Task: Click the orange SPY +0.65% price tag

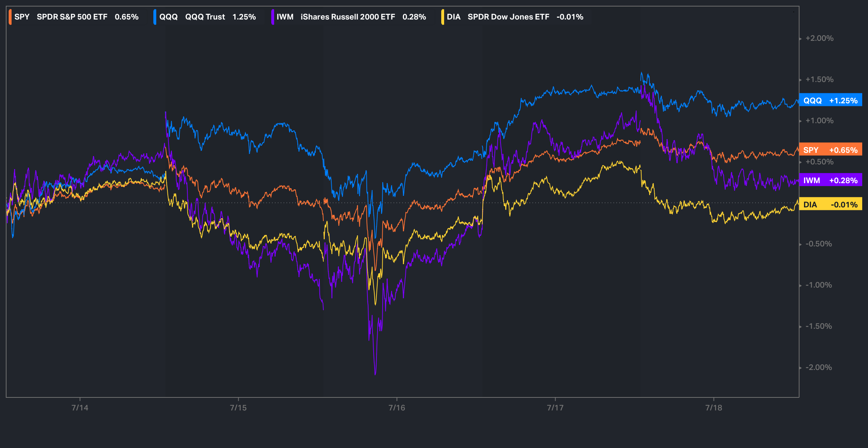Action: [830, 150]
